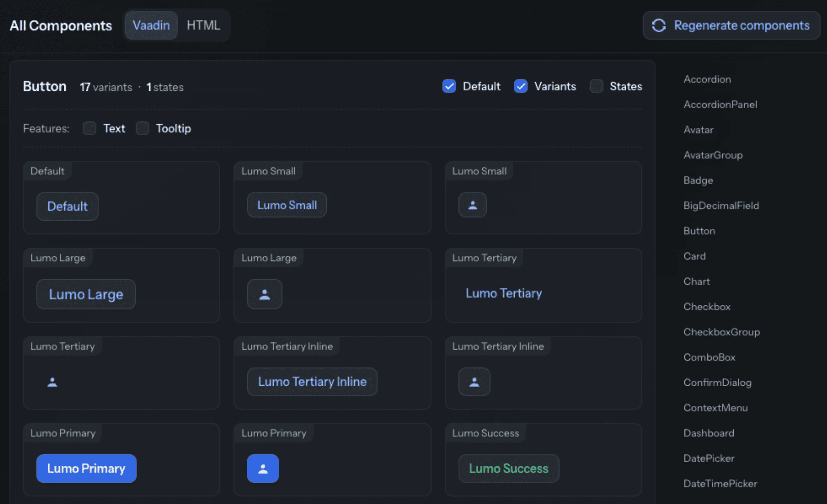Open ConfirmDialog in the component list
This screenshot has width=827, height=504.
717,383
